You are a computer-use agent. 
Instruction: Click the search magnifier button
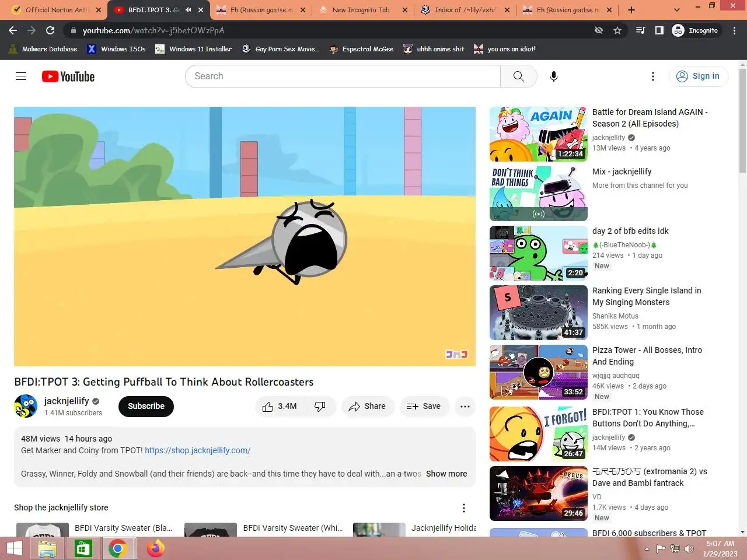518,76
